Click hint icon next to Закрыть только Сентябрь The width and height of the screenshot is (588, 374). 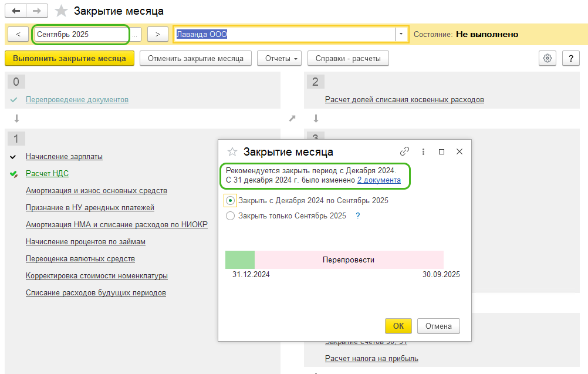[x=357, y=215]
